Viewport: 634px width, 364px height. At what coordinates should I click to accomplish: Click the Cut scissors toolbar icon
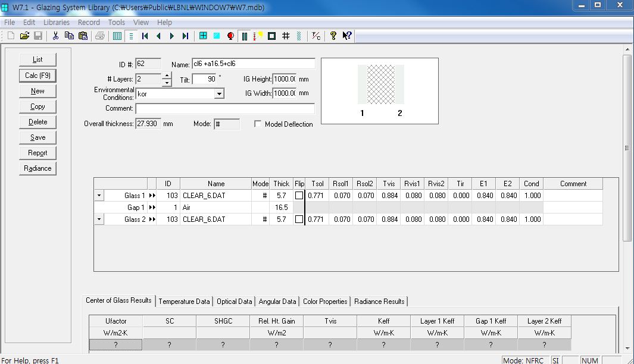55,36
